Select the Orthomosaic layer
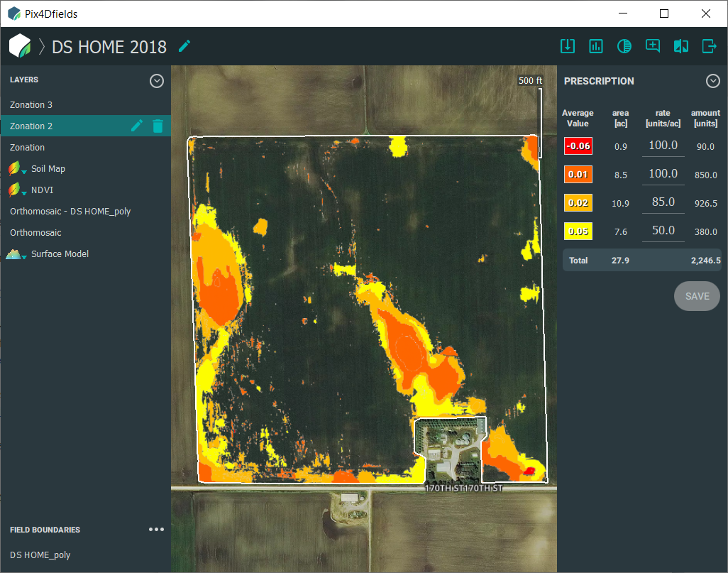 pos(85,233)
